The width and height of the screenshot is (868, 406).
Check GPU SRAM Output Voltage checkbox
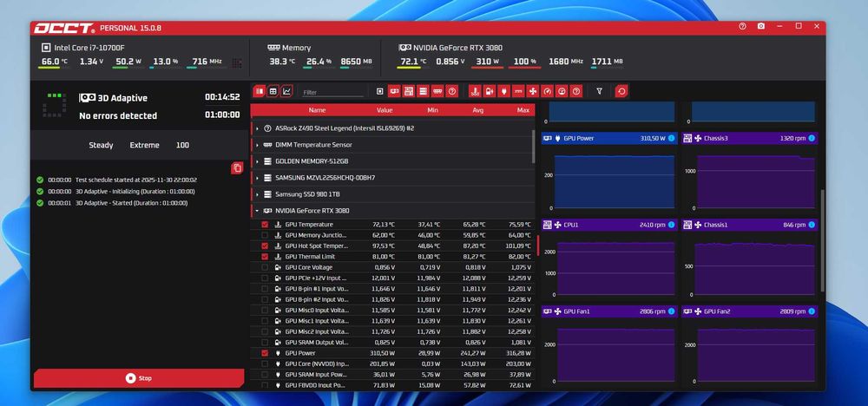click(x=265, y=342)
